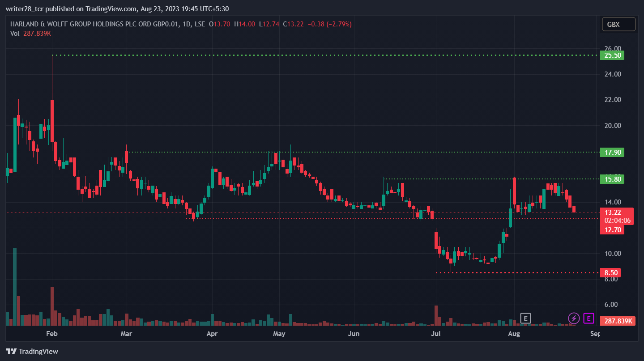Click the purple lightning bolt event icon
The width and height of the screenshot is (644, 361).
[574, 319]
